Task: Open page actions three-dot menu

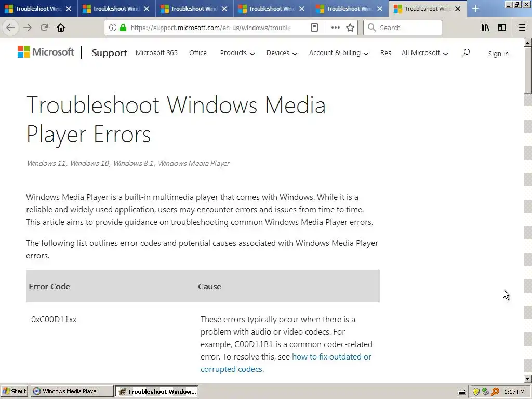Action: click(x=335, y=28)
